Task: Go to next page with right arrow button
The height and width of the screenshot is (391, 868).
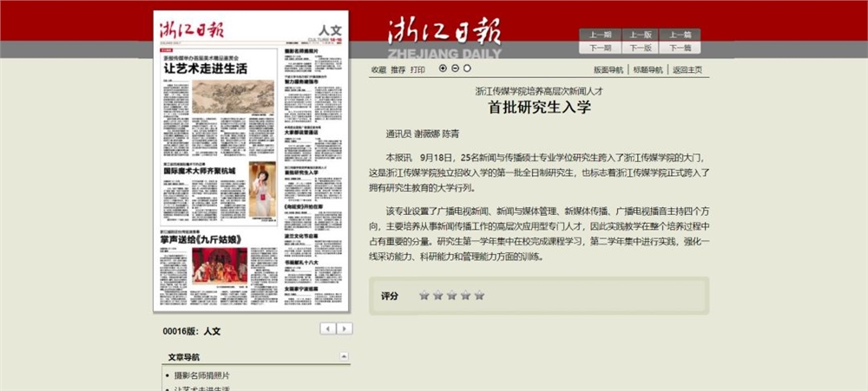Action: tap(345, 329)
